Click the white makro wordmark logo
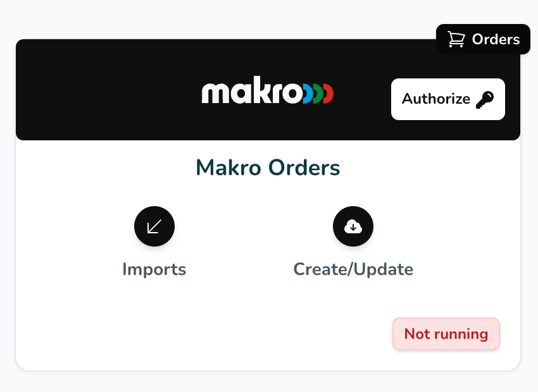The image size is (538, 392). pos(252,90)
